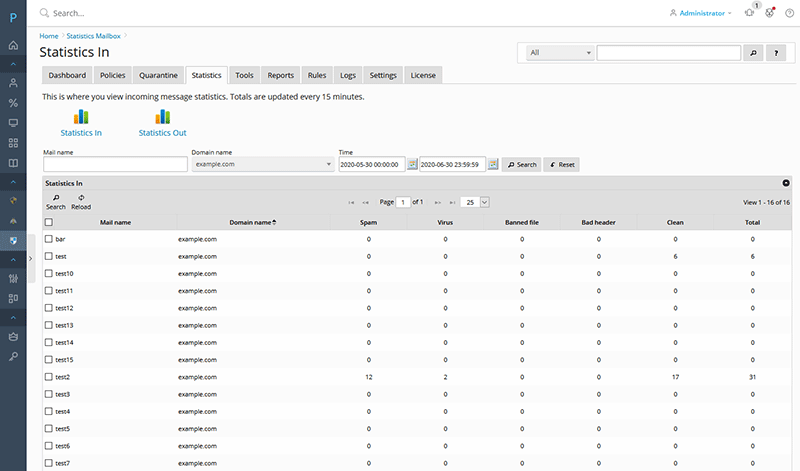This screenshot has width=800, height=471.
Task: Follow the Statistics Mailbox breadcrumb link
Action: pyautogui.click(x=93, y=36)
